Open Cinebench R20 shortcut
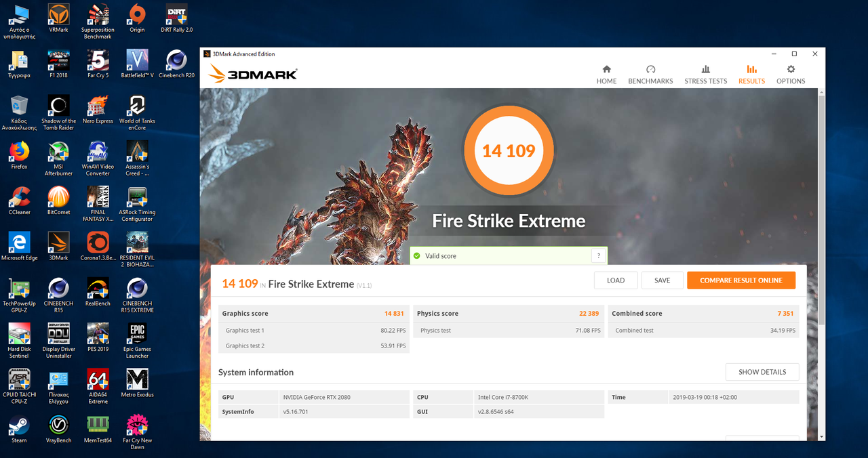The image size is (868, 458). tap(176, 64)
